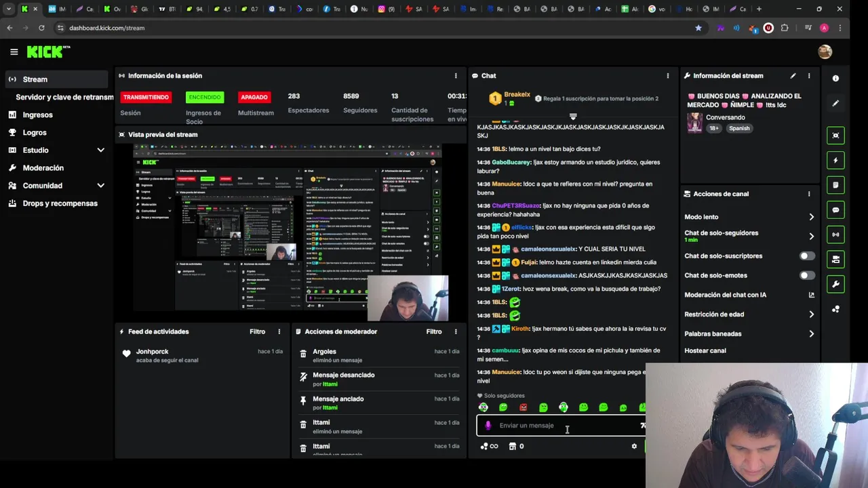
Task: Click the unpin icon next to Mensaje desanclado
Action: [x=303, y=377]
